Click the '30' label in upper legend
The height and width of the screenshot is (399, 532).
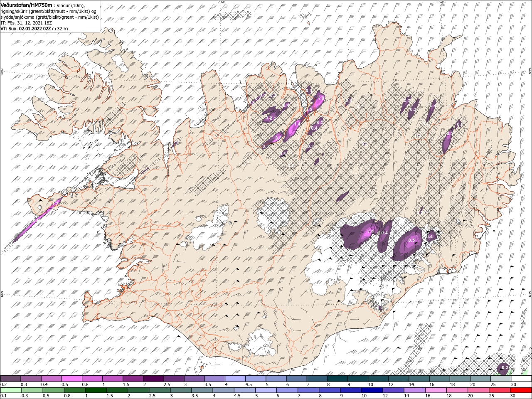click(x=514, y=384)
